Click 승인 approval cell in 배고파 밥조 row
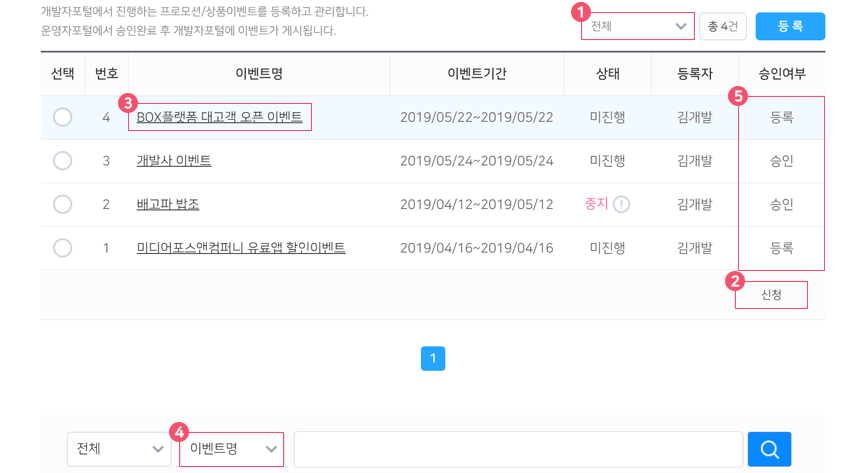This screenshot has width=868, height=473. (782, 204)
